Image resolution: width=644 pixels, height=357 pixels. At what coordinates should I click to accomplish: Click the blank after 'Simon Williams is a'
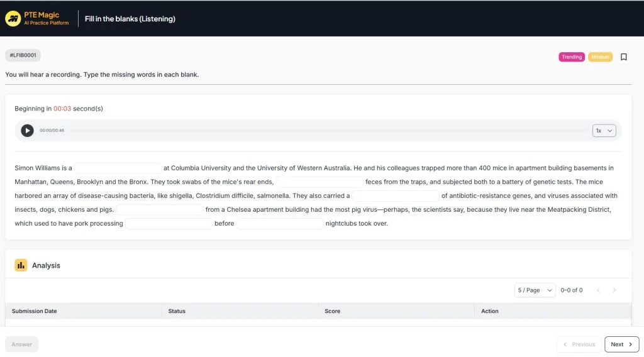(118, 168)
